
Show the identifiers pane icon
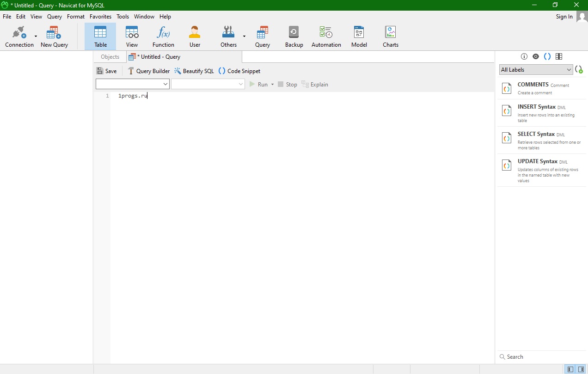click(x=559, y=56)
